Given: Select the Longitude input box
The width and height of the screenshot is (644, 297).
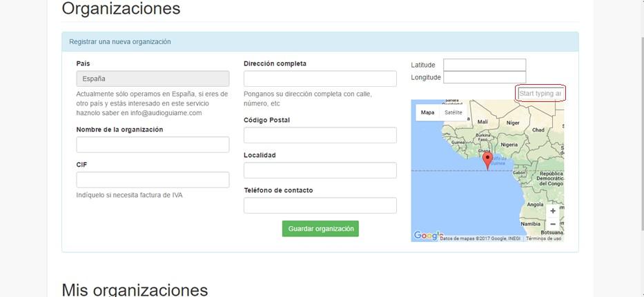Looking at the screenshot, I should (x=484, y=77).
